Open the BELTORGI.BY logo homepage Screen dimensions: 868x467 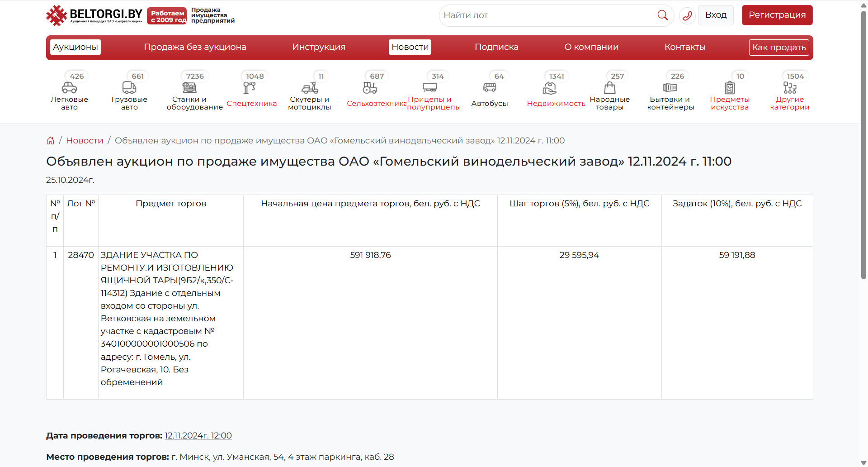[x=94, y=15]
